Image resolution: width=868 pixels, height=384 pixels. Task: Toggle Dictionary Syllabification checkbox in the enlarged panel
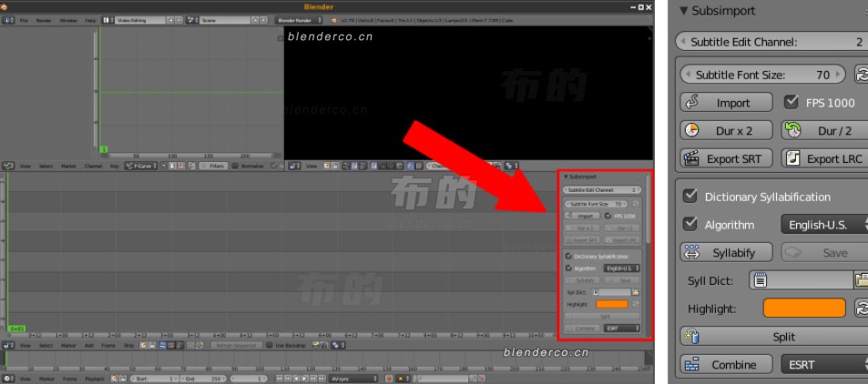[689, 197]
